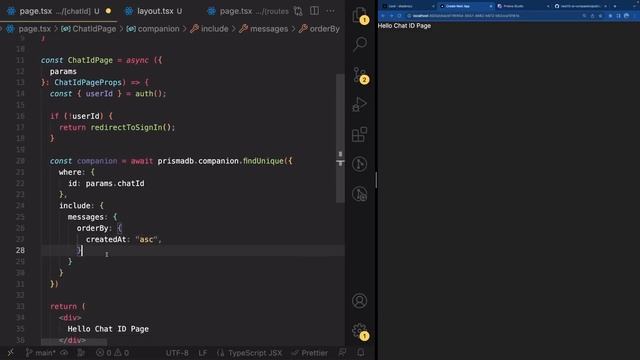Click 'params.chatId' in the code

[115, 183]
